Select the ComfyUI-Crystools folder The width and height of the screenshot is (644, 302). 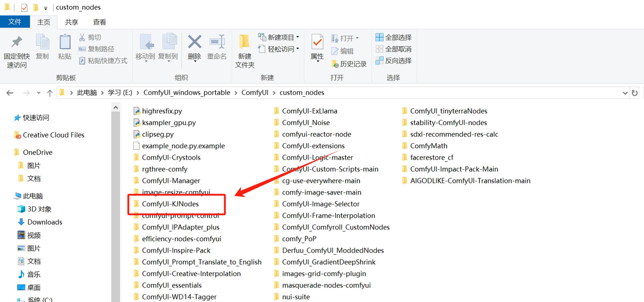[167, 157]
